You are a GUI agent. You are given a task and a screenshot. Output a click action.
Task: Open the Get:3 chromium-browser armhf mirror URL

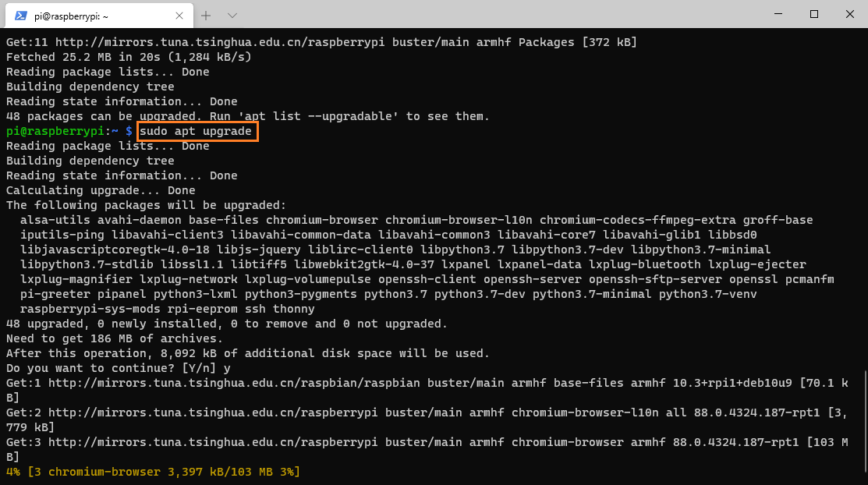click(x=213, y=442)
